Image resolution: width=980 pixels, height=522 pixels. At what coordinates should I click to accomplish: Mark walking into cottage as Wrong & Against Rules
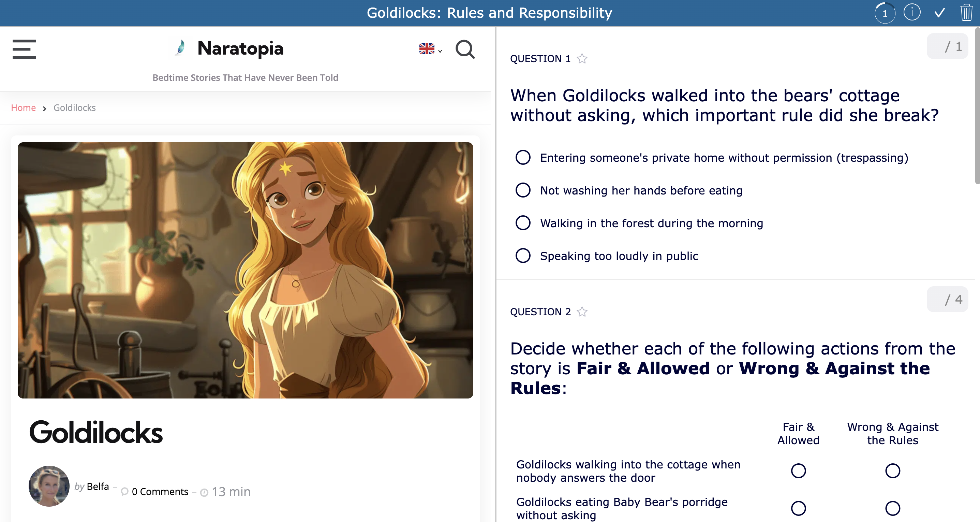(892, 471)
